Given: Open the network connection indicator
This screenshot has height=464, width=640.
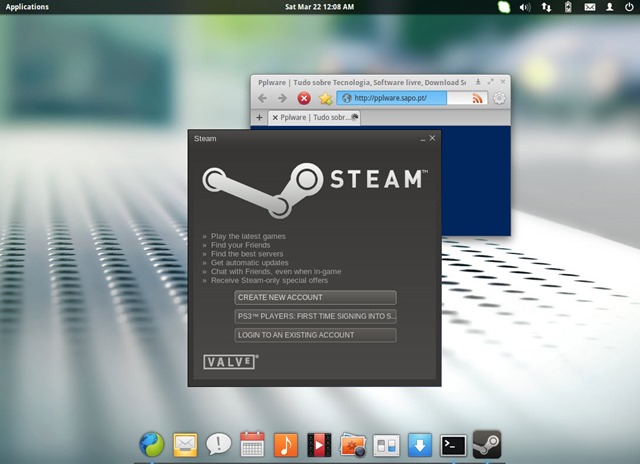Looking at the screenshot, I should pos(546,7).
